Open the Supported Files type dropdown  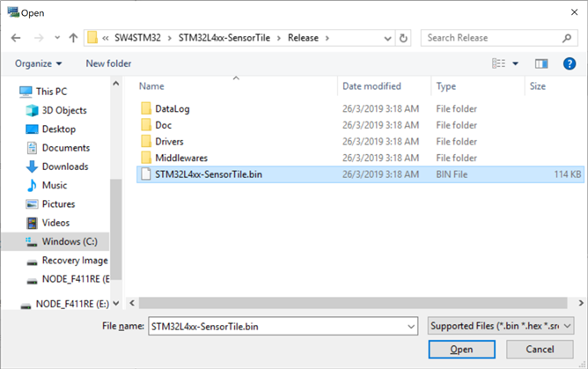point(501,326)
